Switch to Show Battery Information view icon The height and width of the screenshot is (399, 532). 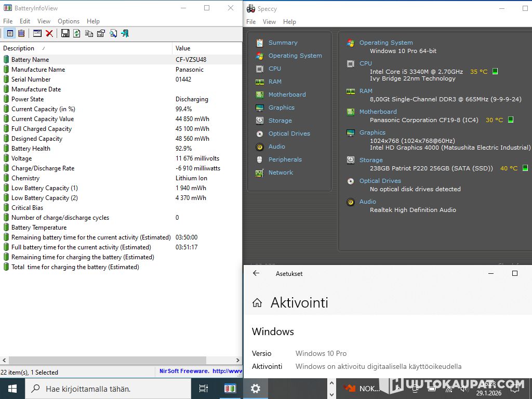(9, 33)
